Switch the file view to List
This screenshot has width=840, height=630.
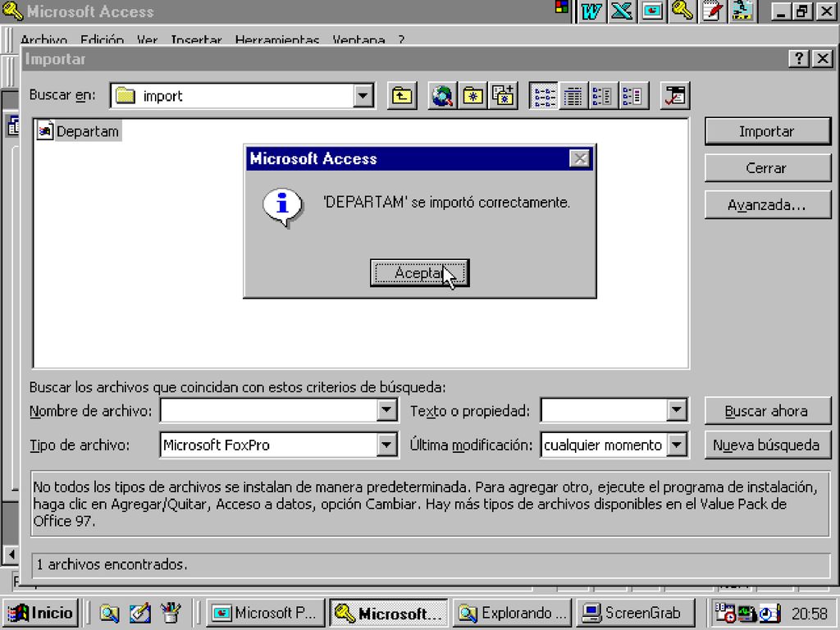coord(543,96)
